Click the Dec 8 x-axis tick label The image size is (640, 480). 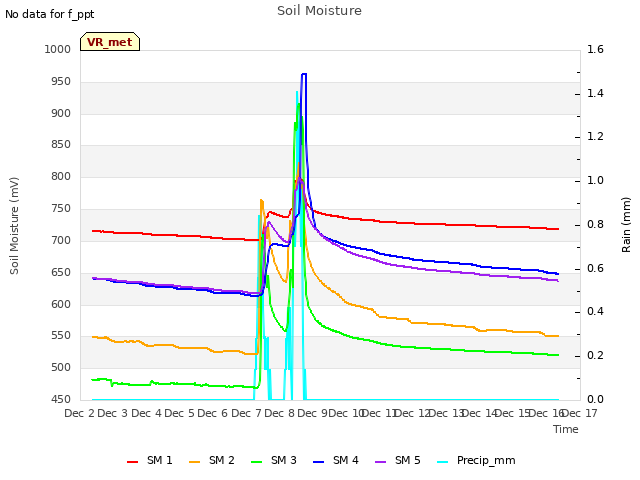(280, 413)
